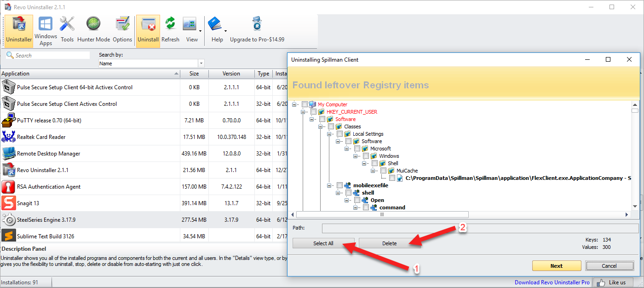Sort by Application column header
Screen dimensions: 644x288
[90, 74]
